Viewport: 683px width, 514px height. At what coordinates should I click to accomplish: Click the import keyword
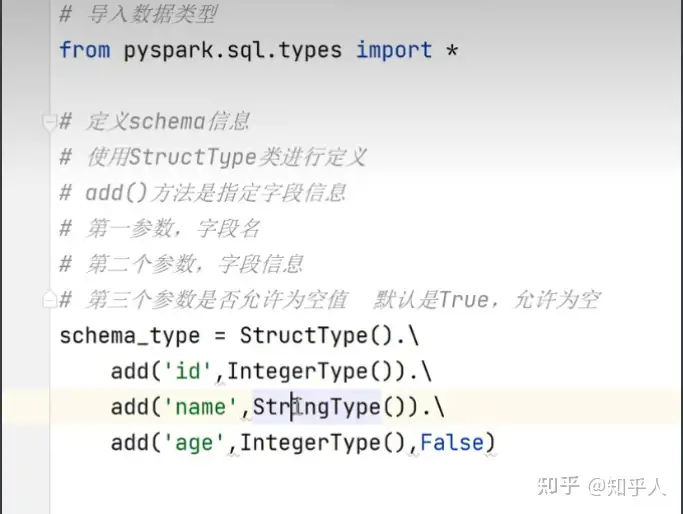point(394,50)
